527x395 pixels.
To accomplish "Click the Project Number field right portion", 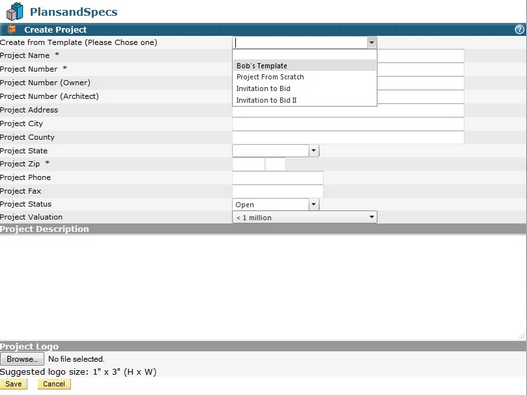I will 420,70.
